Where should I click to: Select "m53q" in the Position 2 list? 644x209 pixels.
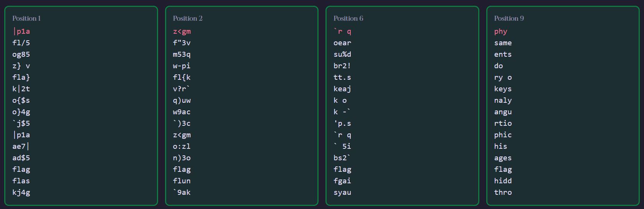(x=182, y=54)
